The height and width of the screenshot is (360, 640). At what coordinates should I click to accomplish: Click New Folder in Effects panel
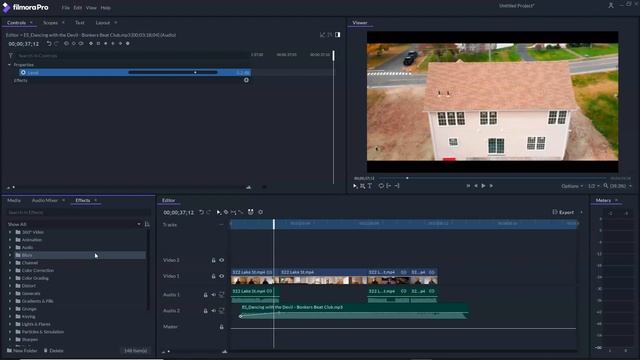pos(22,351)
